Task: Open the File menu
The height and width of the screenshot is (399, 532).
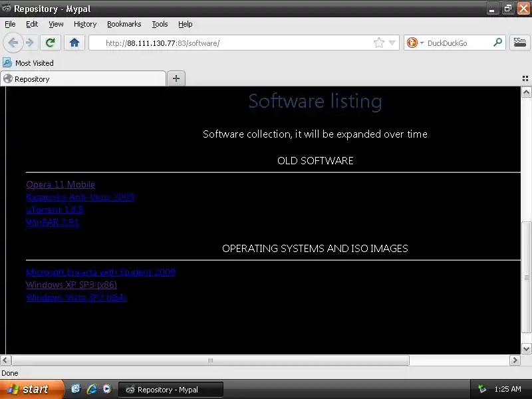Action: coord(10,24)
